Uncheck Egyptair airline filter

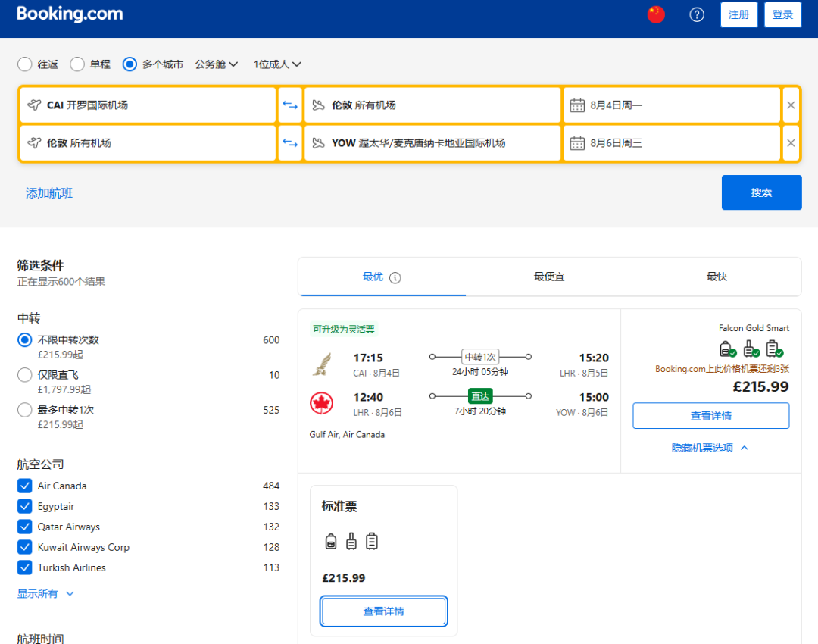coord(24,506)
